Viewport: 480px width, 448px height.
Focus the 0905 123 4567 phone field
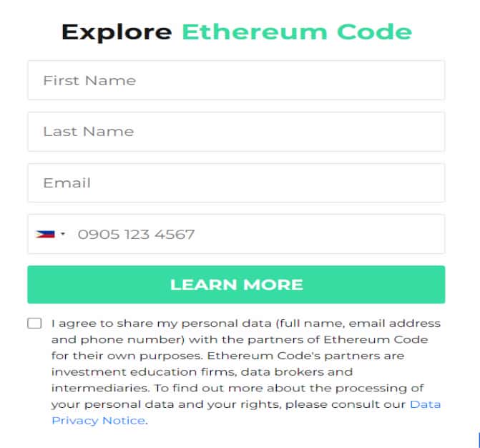point(236,234)
